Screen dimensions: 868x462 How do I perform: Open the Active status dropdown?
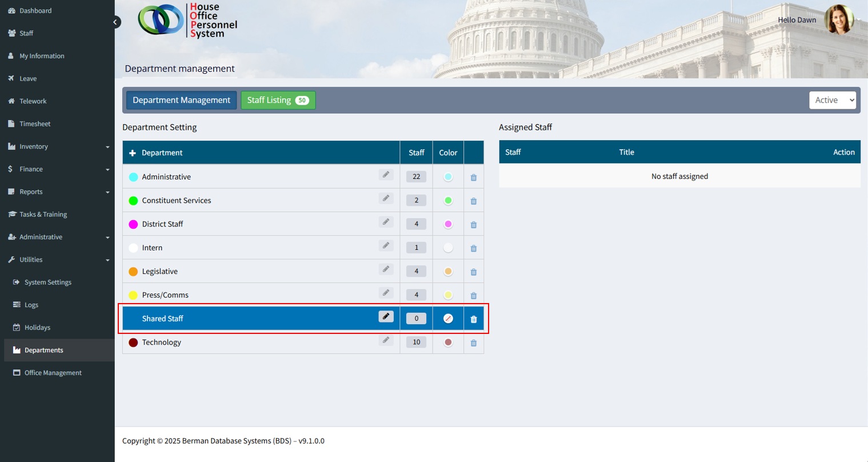832,100
